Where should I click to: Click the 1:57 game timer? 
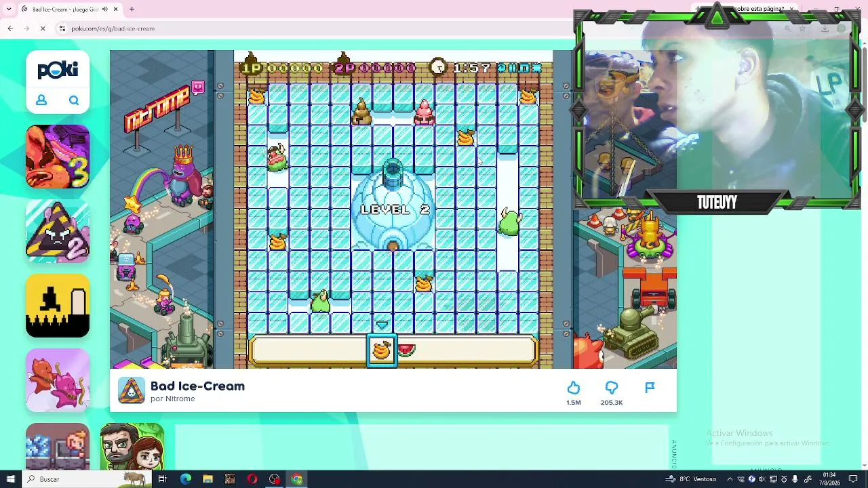click(x=471, y=68)
